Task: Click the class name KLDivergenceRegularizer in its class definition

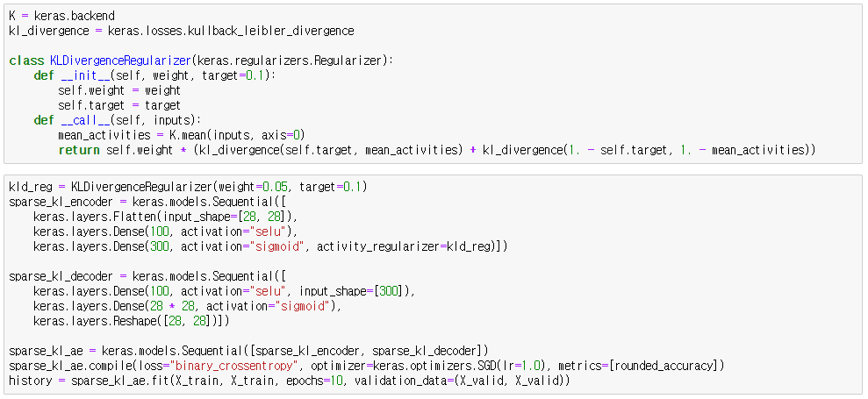Action: coord(121,61)
